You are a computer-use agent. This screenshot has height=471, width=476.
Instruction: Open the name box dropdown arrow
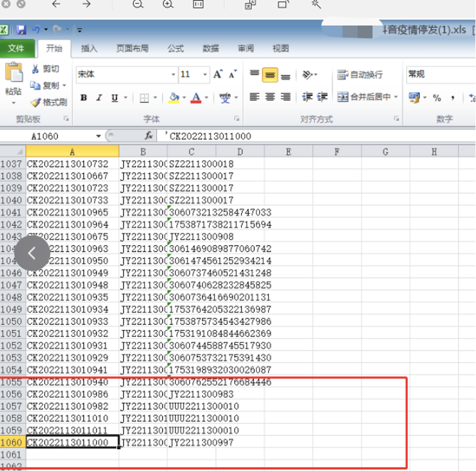pos(98,136)
